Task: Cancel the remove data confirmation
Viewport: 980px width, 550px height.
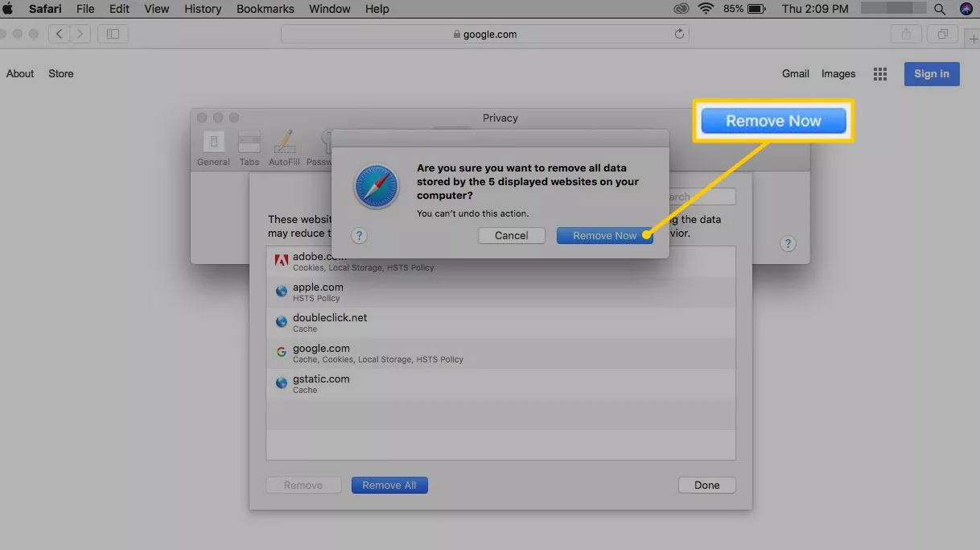Action: click(511, 236)
